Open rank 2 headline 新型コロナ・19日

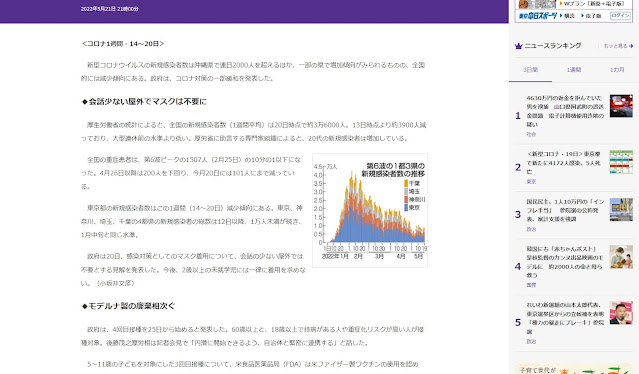pyautogui.click(x=564, y=163)
